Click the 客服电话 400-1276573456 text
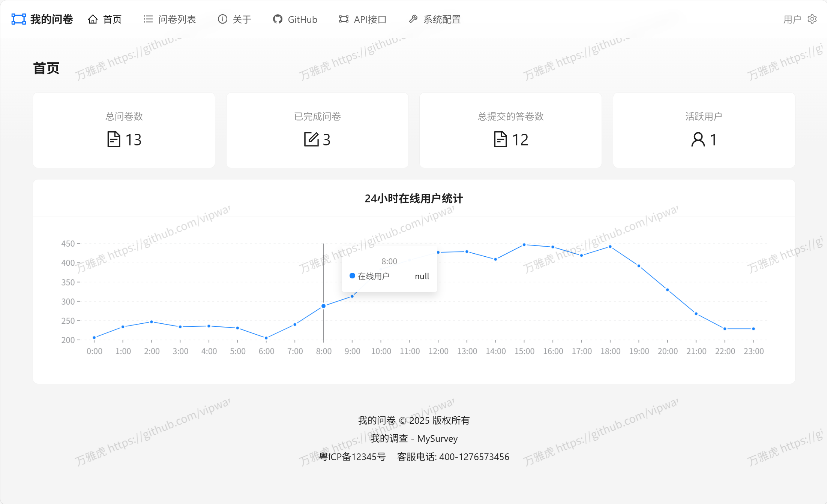 pyautogui.click(x=452, y=457)
